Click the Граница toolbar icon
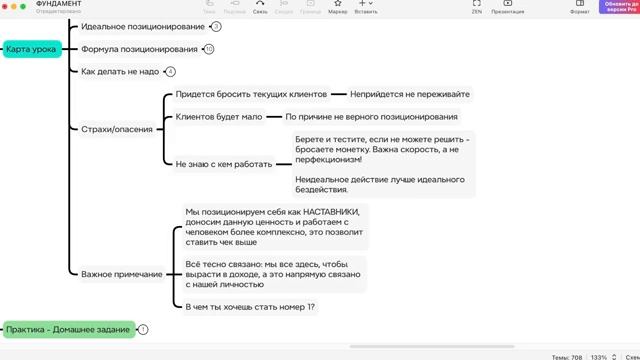 pyautogui.click(x=310, y=3)
